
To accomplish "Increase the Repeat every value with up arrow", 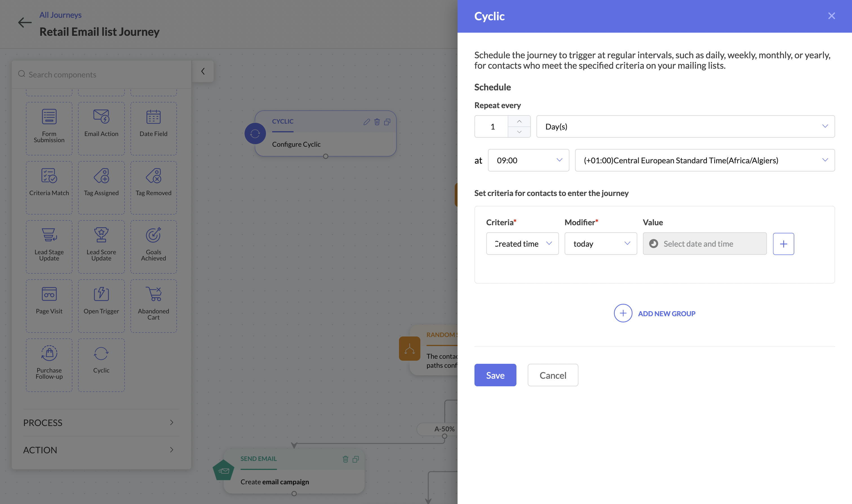I will tap(519, 121).
